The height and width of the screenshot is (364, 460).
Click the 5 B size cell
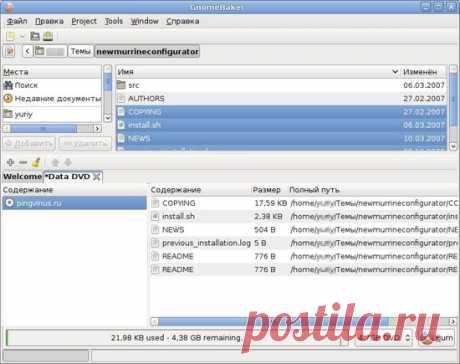pyautogui.click(x=260, y=243)
